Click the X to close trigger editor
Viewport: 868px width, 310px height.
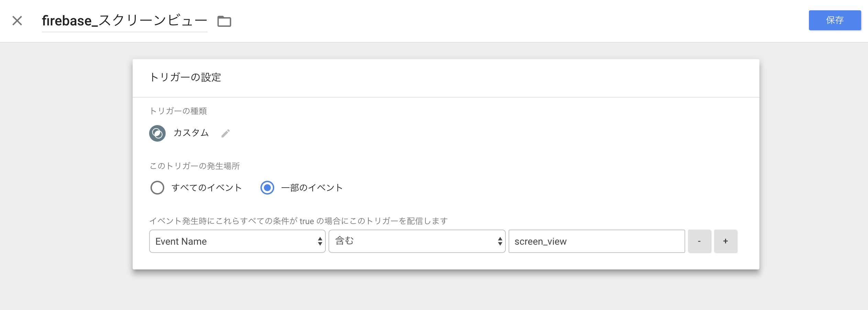[16, 21]
